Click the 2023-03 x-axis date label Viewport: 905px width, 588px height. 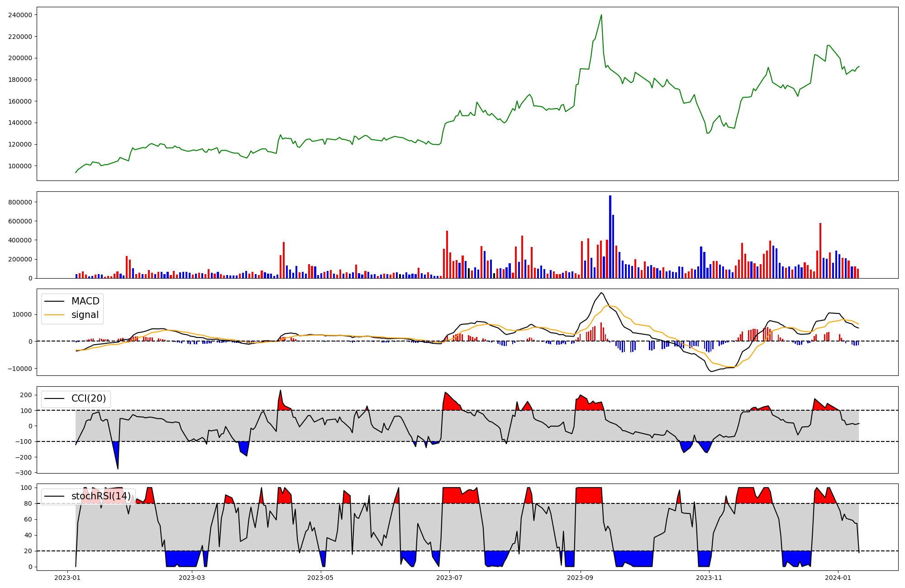(x=192, y=578)
